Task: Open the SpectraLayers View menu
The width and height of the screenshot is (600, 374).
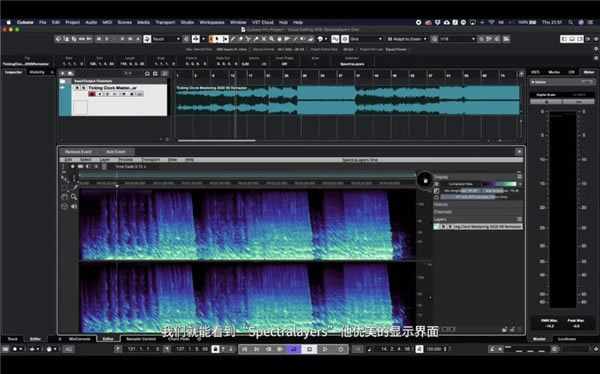Action: (x=173, y=160)
